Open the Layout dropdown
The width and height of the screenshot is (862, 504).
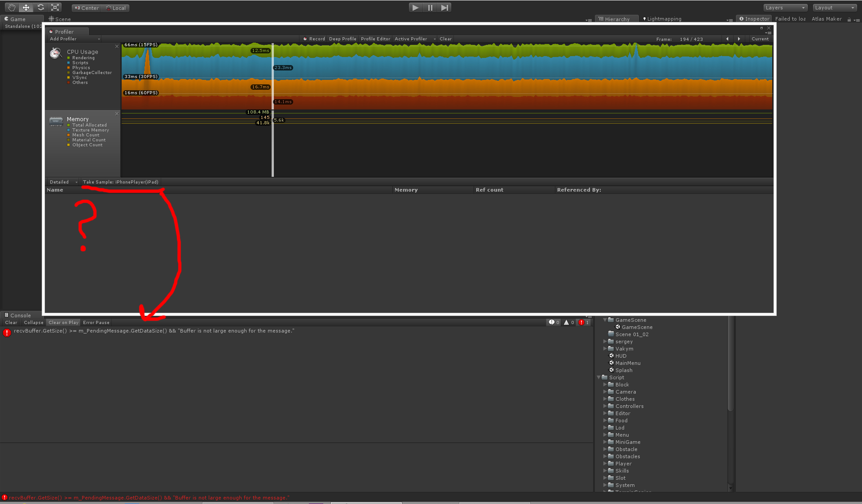coord(835,8)
